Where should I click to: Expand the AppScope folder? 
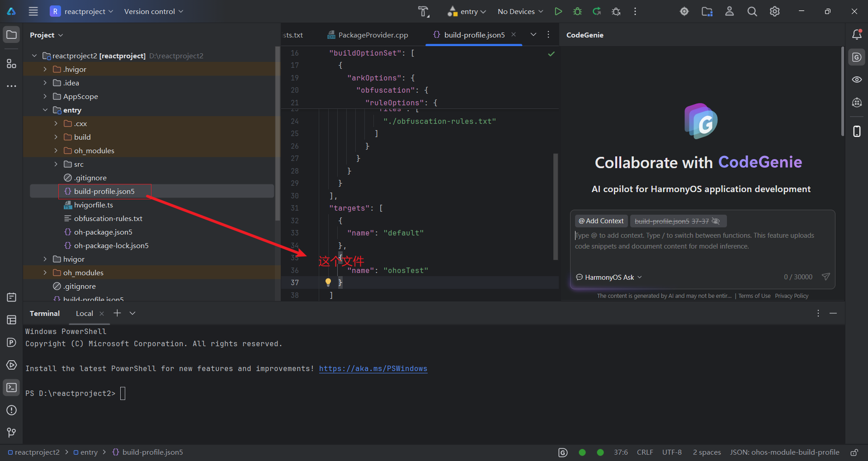tap(45, 96)
